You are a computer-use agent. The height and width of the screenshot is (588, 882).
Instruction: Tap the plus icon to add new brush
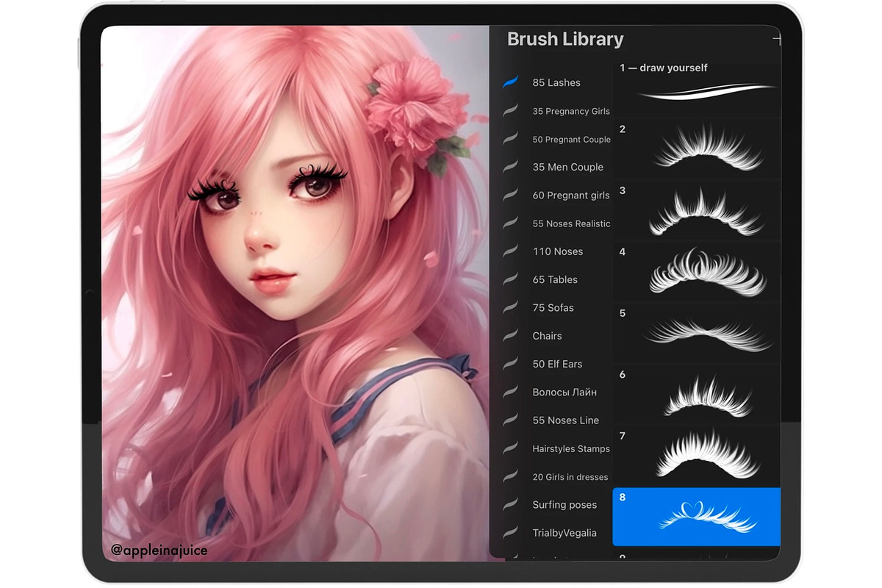(x=775, y=40)
